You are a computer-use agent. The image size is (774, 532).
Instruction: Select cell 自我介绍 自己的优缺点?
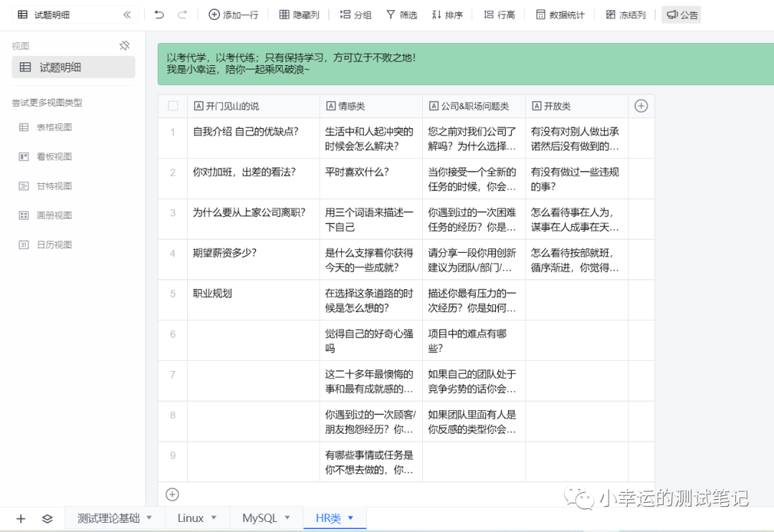253,138
